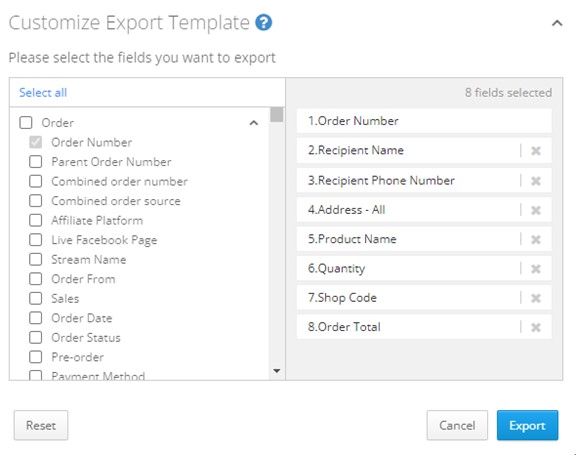Image resolution: width=576 pixels, height=455 pixels.
Task: Remove Recipient Phone Number with X icon
Action: [536, 181]
